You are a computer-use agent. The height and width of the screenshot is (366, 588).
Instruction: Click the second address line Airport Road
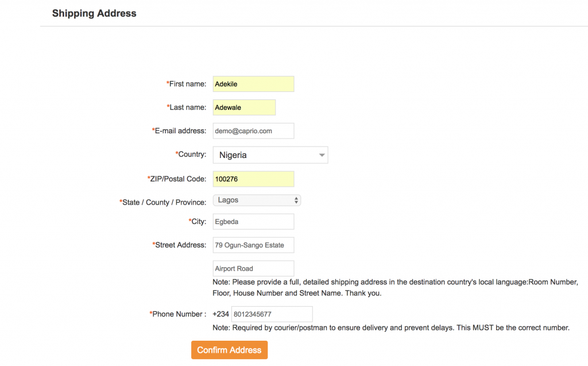click(253, 268)
